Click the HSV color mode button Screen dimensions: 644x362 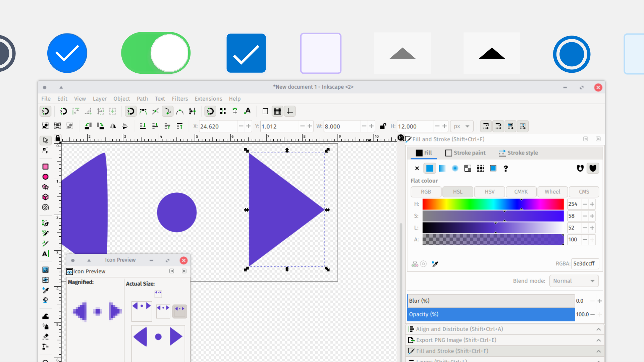point(489,192)
